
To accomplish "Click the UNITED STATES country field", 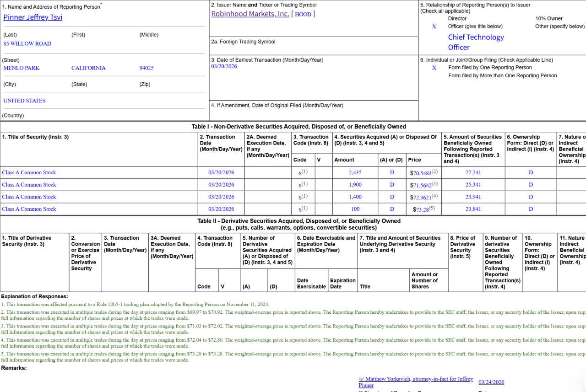I will pyautogui.click(x=25, y=101).
